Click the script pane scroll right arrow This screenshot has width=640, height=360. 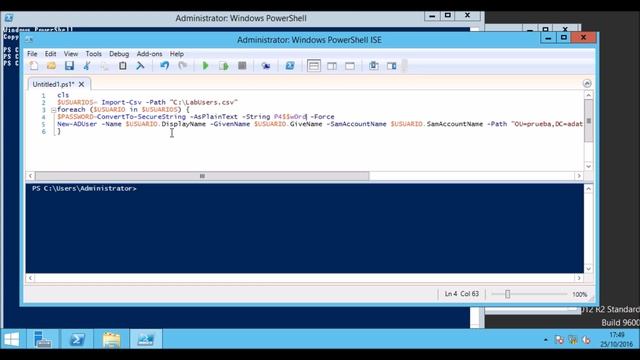(x=579, y=176)
